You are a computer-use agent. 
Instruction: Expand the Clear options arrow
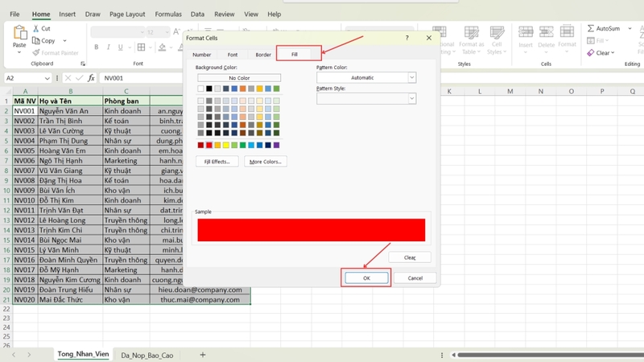click(x=613, y=52)
